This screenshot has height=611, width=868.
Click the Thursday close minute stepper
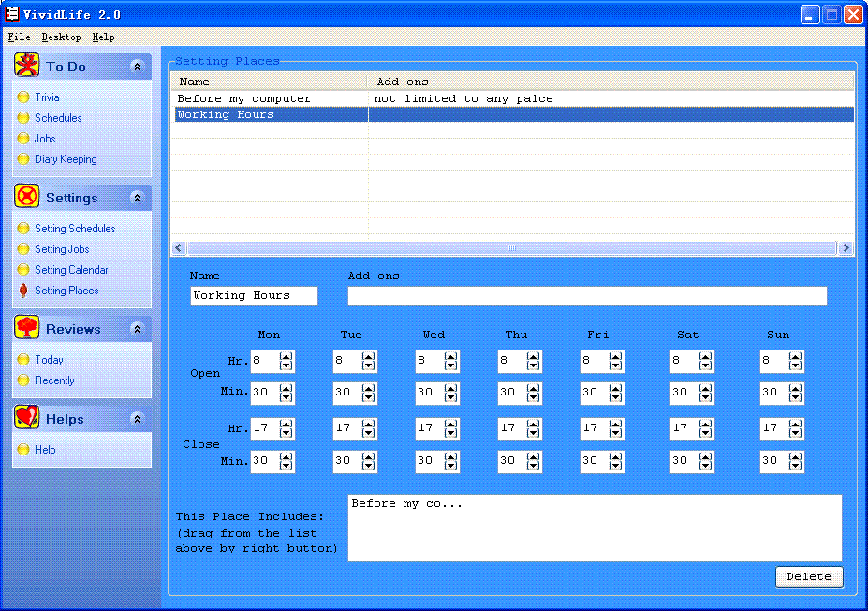point(534,461)
